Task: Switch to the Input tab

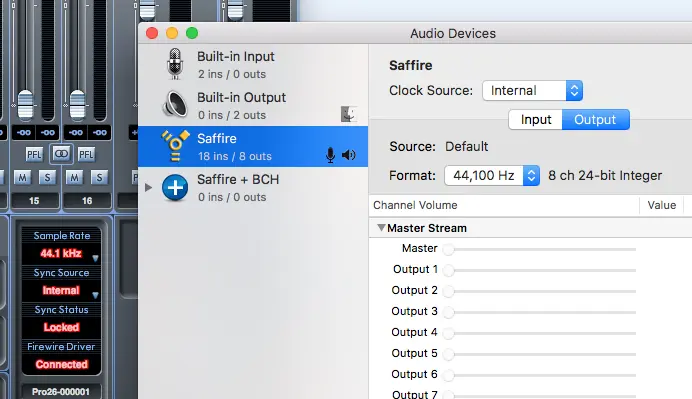Action: [535, 120]
